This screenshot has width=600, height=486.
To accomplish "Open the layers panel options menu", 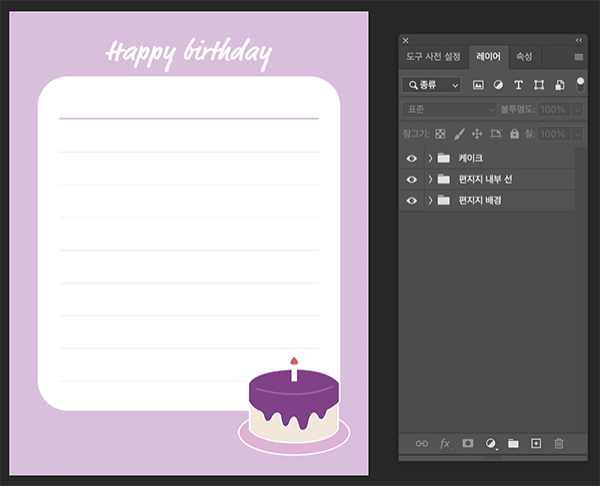I will coord(579,57).
